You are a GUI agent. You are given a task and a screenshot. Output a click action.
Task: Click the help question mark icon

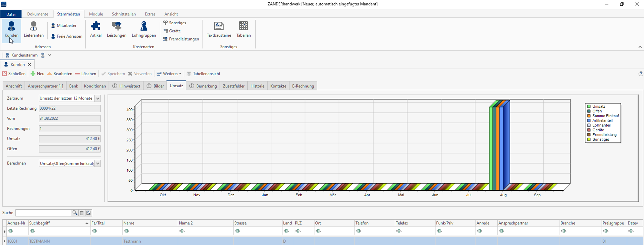click(x=641, y=73)
